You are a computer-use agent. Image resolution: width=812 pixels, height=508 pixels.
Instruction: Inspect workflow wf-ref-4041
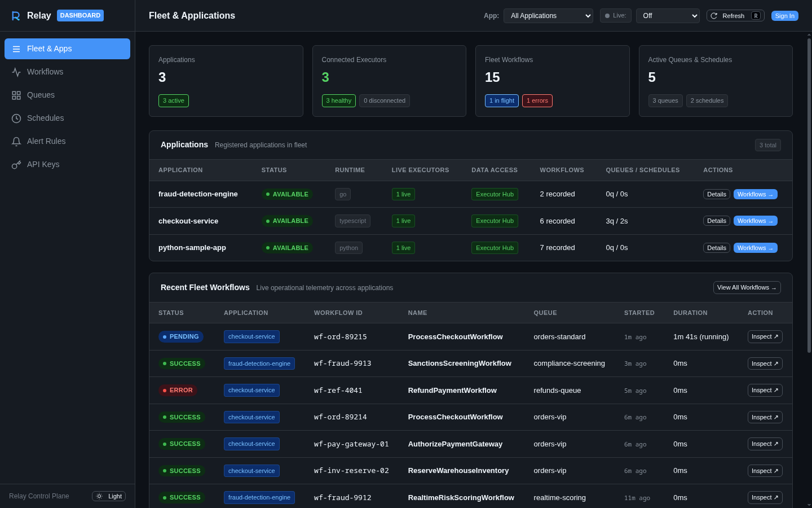[x=765, y=390]
